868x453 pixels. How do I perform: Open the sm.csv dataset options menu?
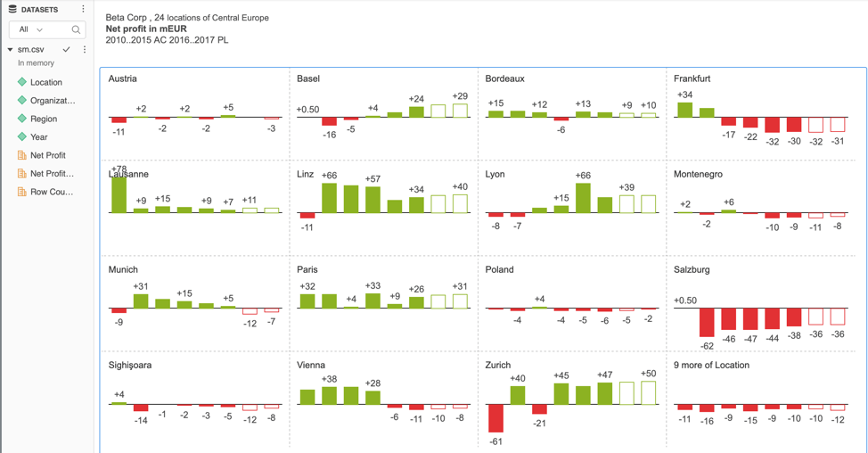(85, 50)
